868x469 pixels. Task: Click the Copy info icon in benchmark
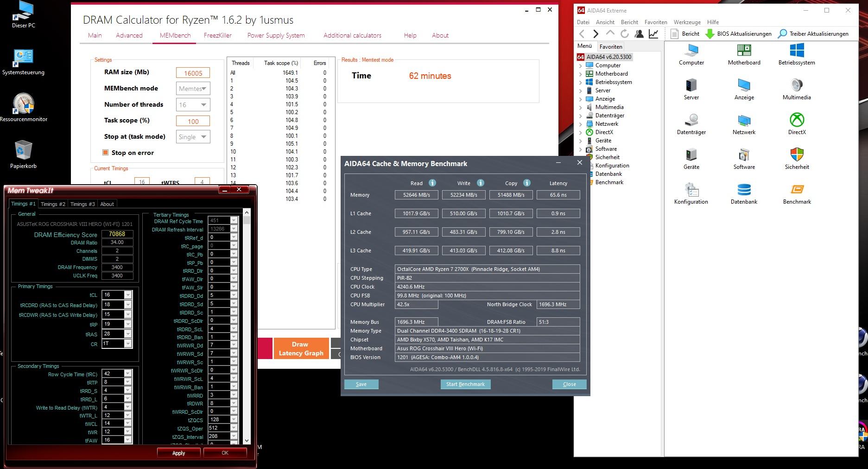click(x=527, y=183)
